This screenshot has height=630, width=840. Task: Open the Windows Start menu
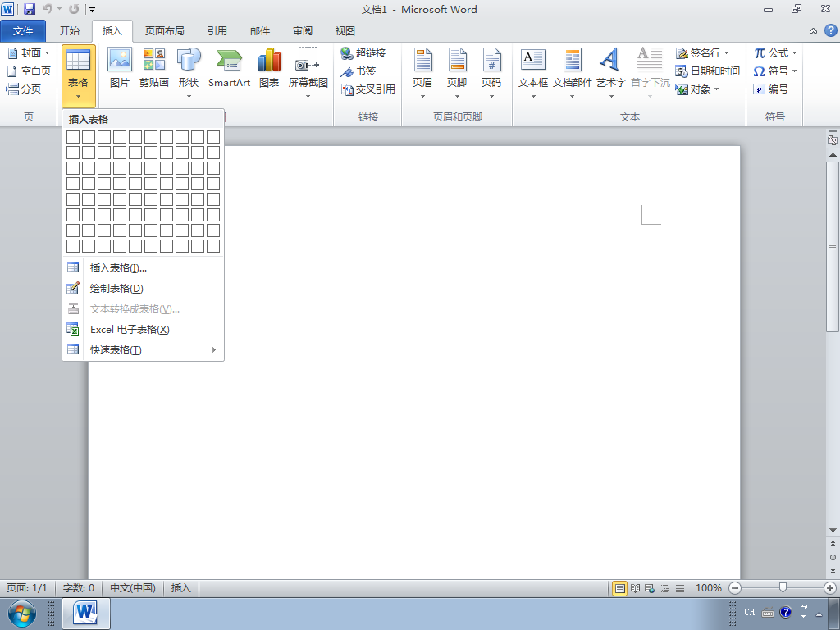[22, 614]
